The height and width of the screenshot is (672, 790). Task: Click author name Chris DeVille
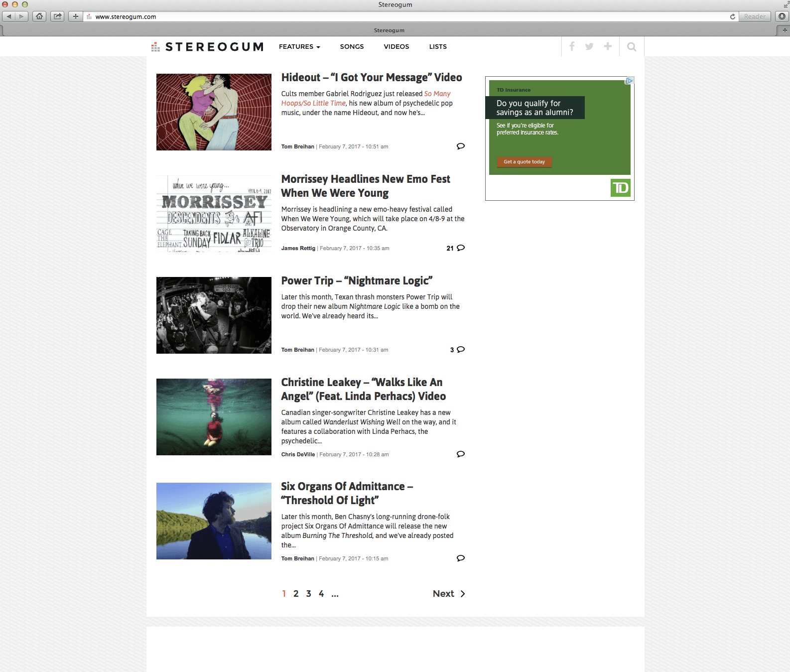coord(298,454)
